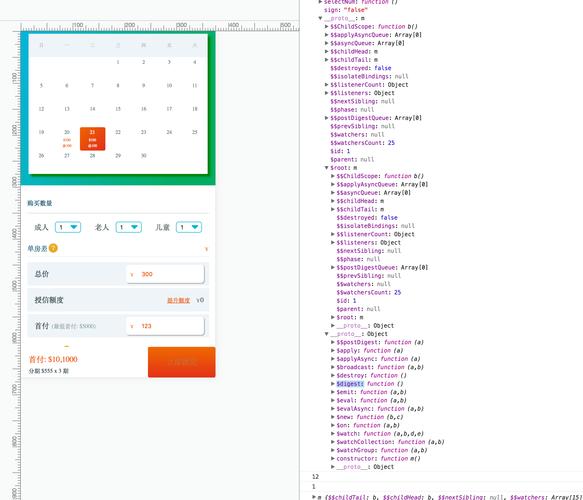This screenshot has width=583, height=500.
Task: Click the 总价 input field showing 300
Action: coord(165,274)
